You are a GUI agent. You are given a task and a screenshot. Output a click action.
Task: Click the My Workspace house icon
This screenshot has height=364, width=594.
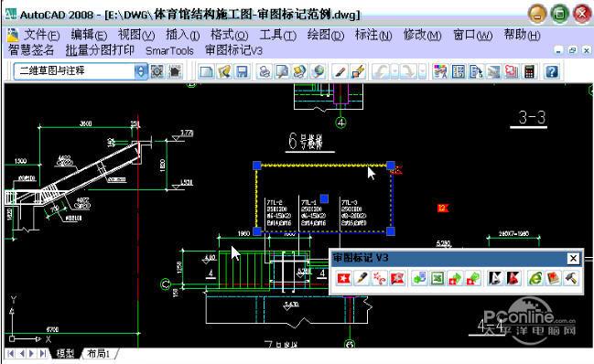coord(175,71)
